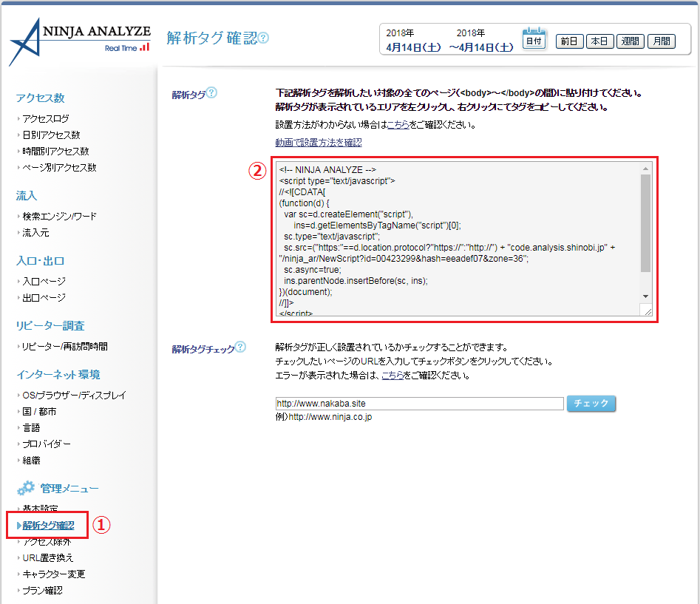
Task: Click リピーター調査 section heading
Action: 50,326
